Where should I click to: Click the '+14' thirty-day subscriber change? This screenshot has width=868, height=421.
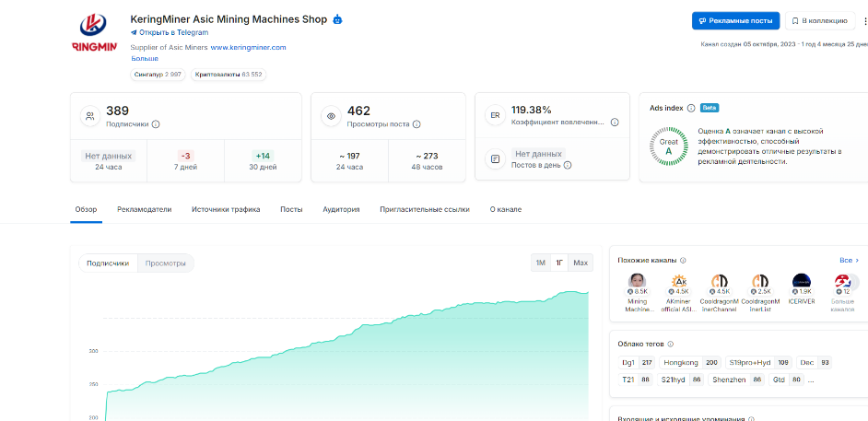pos(263,156)
